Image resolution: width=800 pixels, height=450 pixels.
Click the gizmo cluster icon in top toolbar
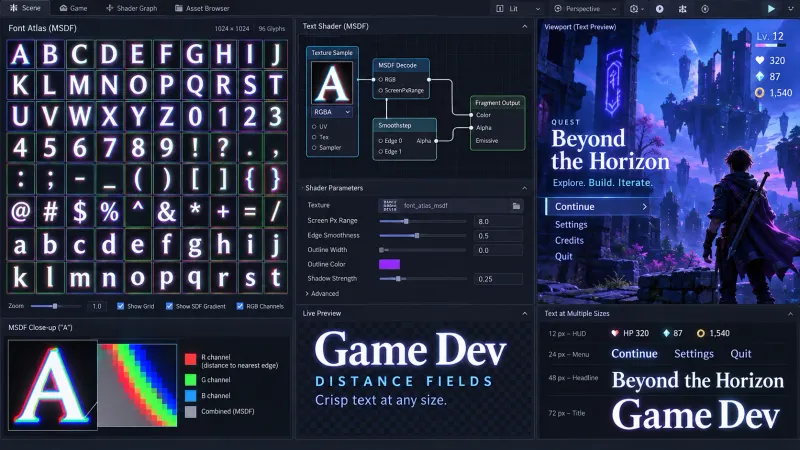point(683,9)
